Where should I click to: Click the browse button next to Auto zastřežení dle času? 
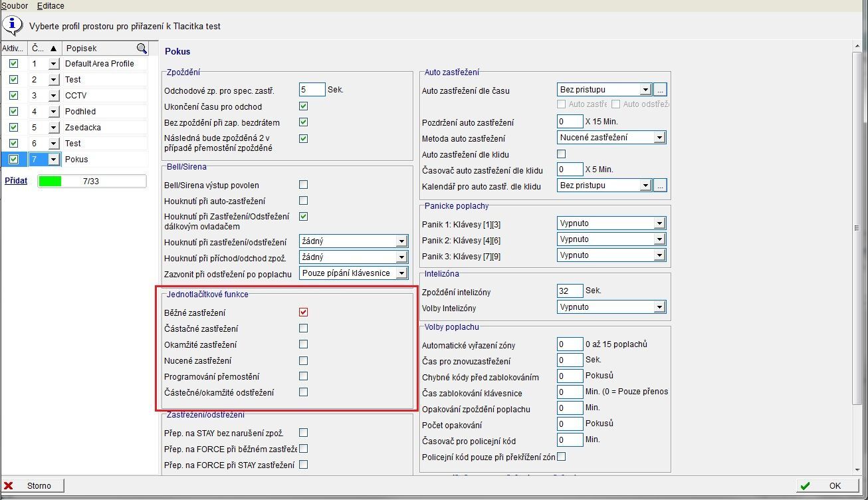[659, 90]
